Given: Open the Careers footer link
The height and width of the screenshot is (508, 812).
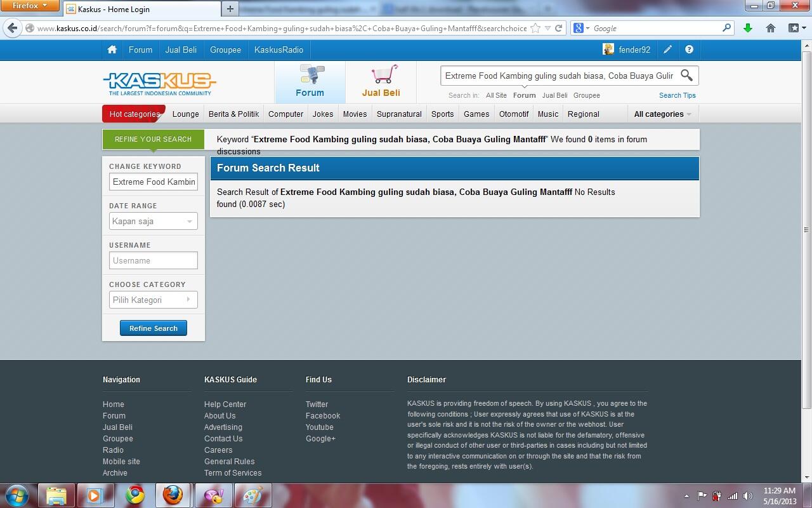Looking at the screenshot, I should 218,450.
